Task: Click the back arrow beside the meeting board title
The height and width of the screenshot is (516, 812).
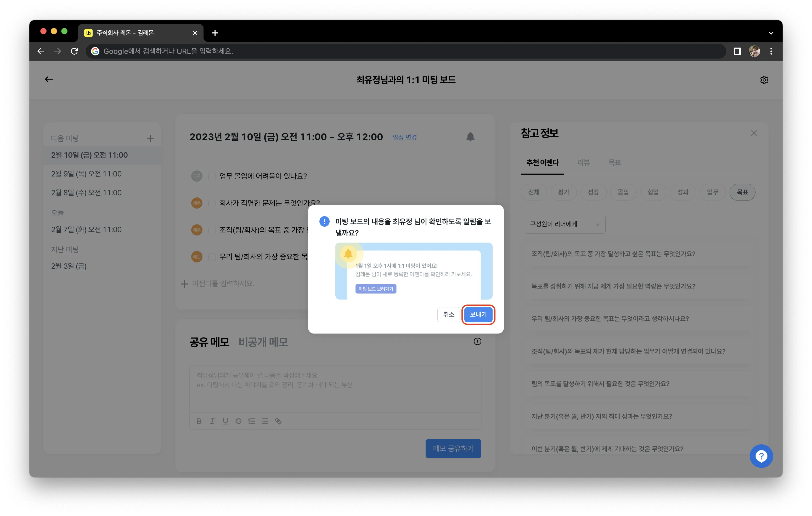Action: coord(49,79)
